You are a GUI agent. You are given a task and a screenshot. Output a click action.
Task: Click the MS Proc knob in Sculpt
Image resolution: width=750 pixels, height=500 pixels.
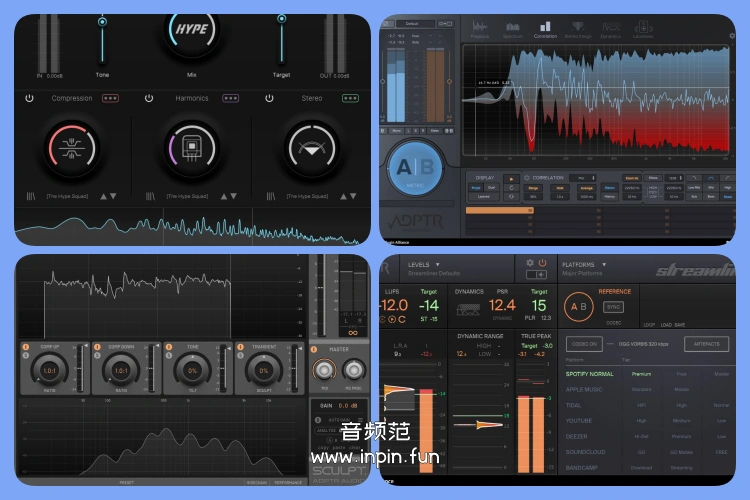click(354, 369)
